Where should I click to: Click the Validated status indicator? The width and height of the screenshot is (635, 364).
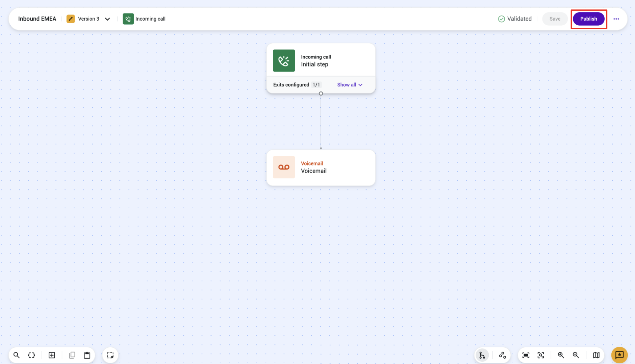click(x=515, y=19)
